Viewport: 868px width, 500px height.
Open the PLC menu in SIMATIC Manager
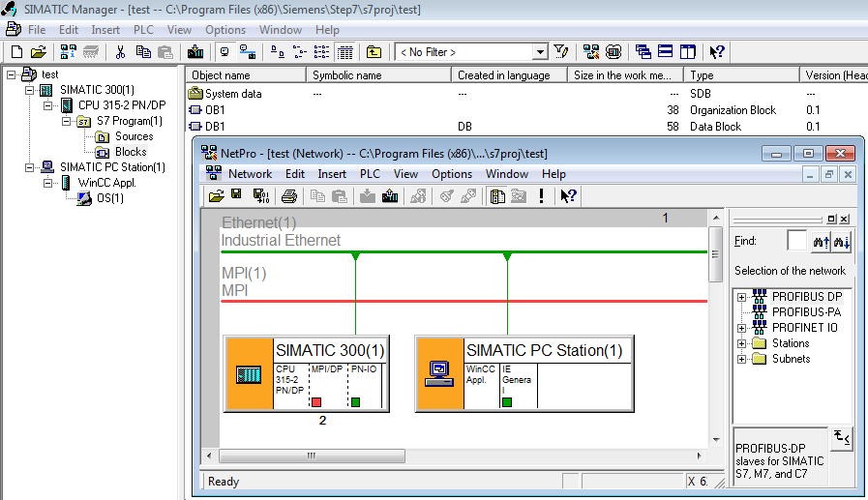pos(143,30)
